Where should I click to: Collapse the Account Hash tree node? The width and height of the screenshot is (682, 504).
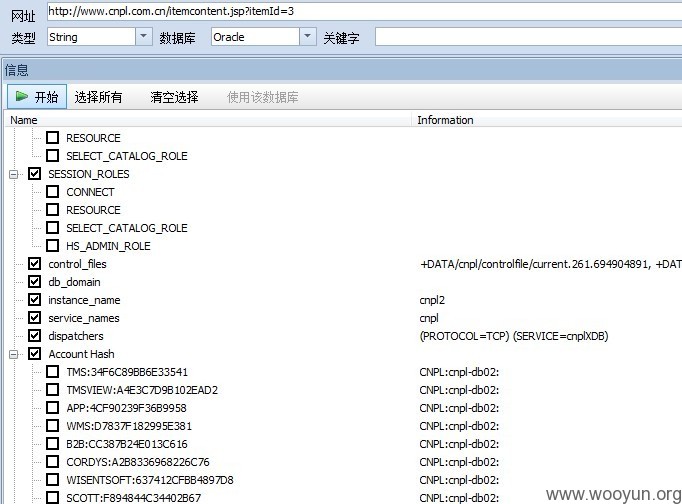pos(14,354)
